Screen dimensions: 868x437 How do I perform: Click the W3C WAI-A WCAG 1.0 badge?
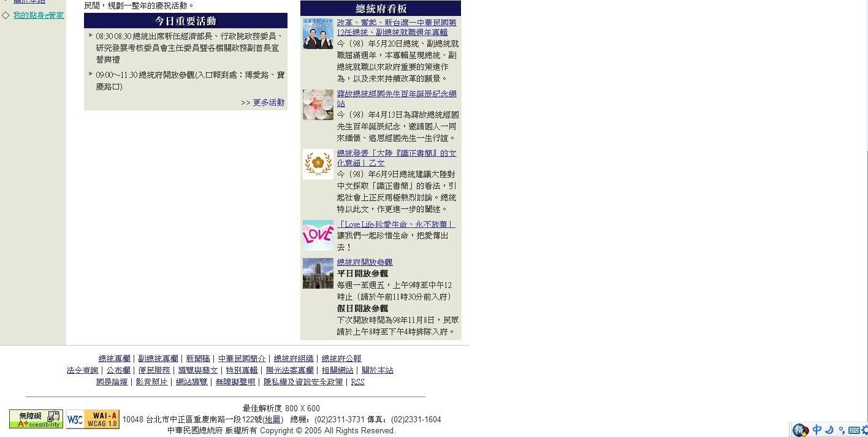pyautogui.click(x=93, y=419)
